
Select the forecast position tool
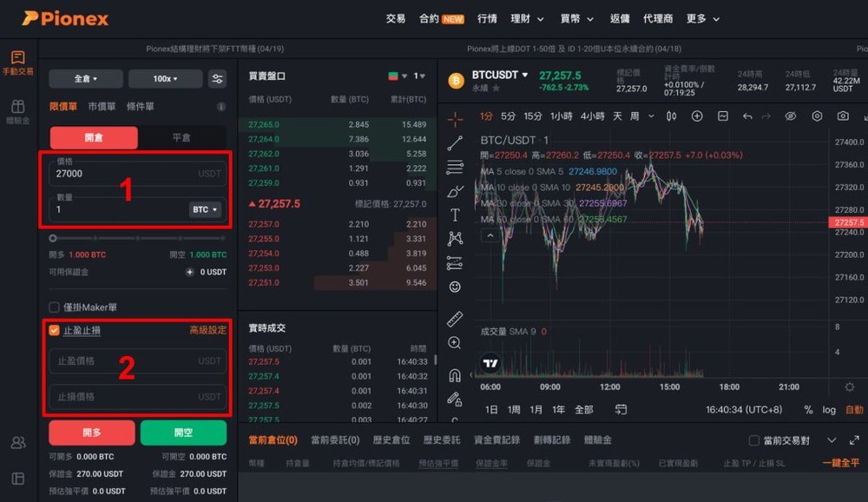[455, 262]
